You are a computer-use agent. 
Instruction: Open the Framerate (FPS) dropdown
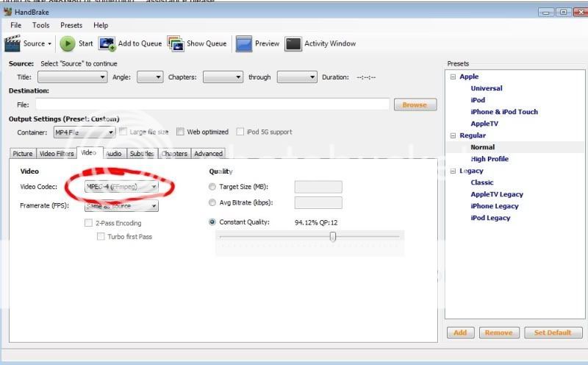point(121,206)
